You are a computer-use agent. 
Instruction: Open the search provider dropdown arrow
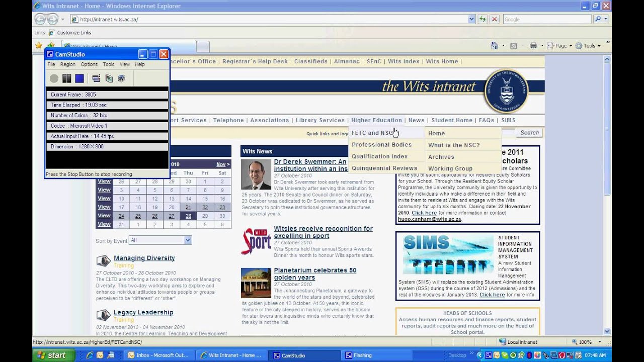[x=605, y=20]
